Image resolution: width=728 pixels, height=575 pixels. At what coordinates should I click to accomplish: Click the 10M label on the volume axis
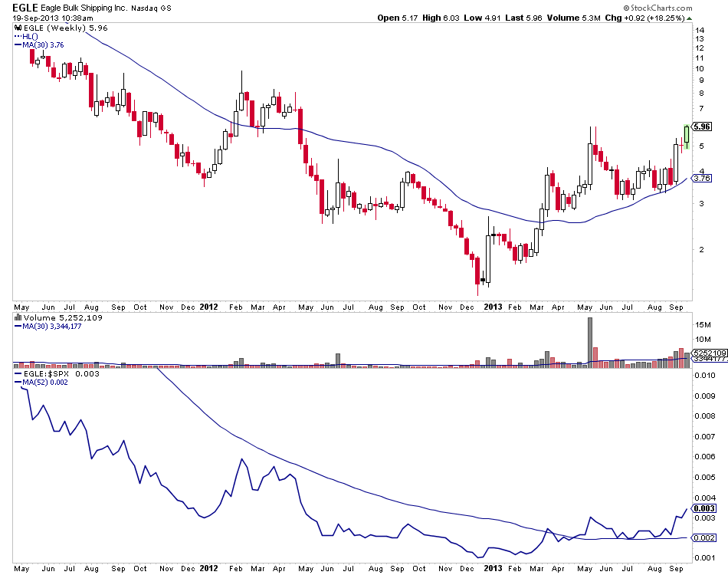pos(703,339)
